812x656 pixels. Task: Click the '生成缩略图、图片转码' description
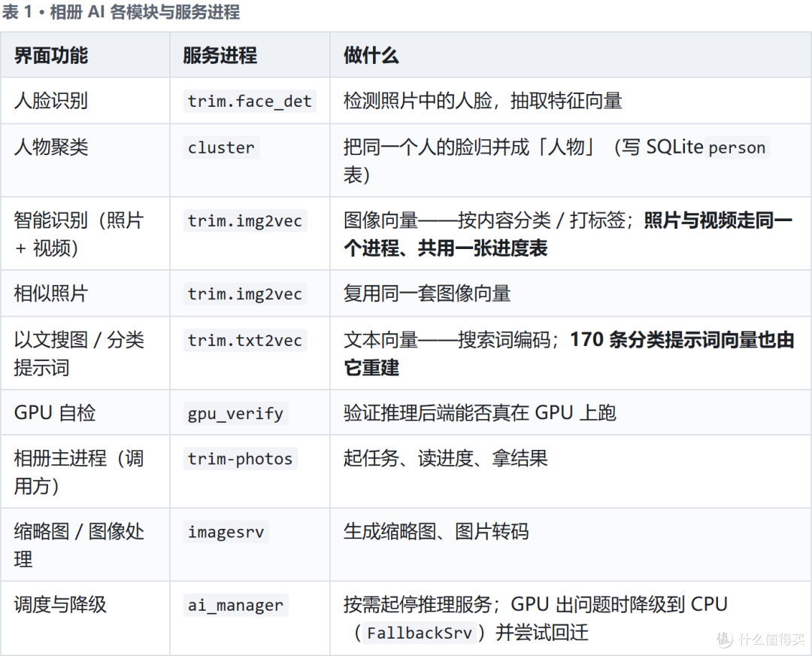tap(436, 531)
